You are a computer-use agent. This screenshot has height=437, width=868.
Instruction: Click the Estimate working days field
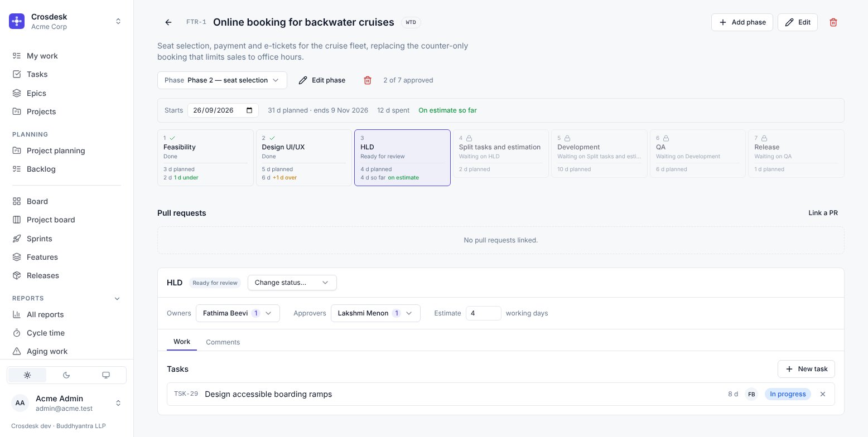coord(484,313)
